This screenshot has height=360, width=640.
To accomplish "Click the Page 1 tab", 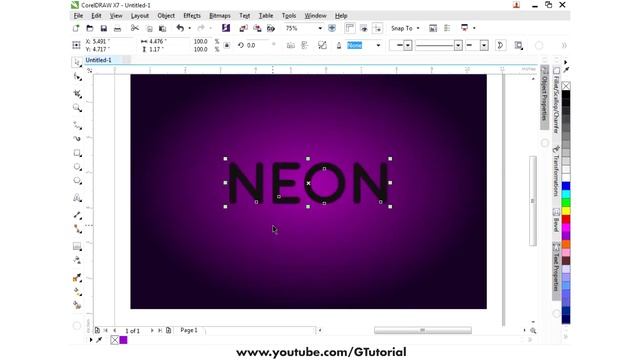I will [189, 330].
